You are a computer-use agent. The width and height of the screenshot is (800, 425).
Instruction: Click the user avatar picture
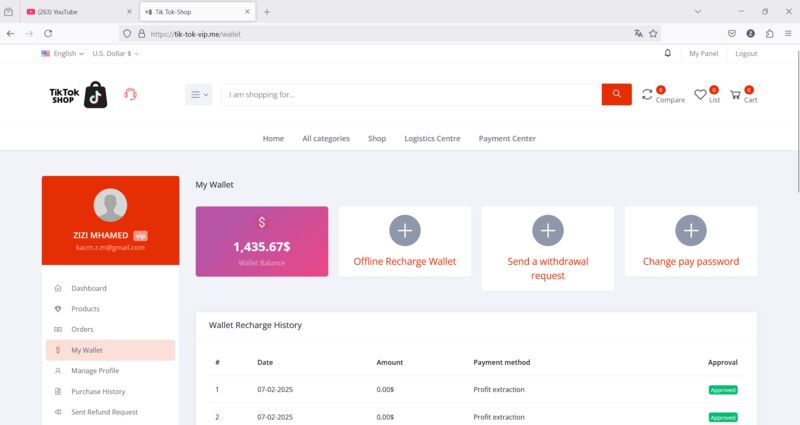click(110, 205)
